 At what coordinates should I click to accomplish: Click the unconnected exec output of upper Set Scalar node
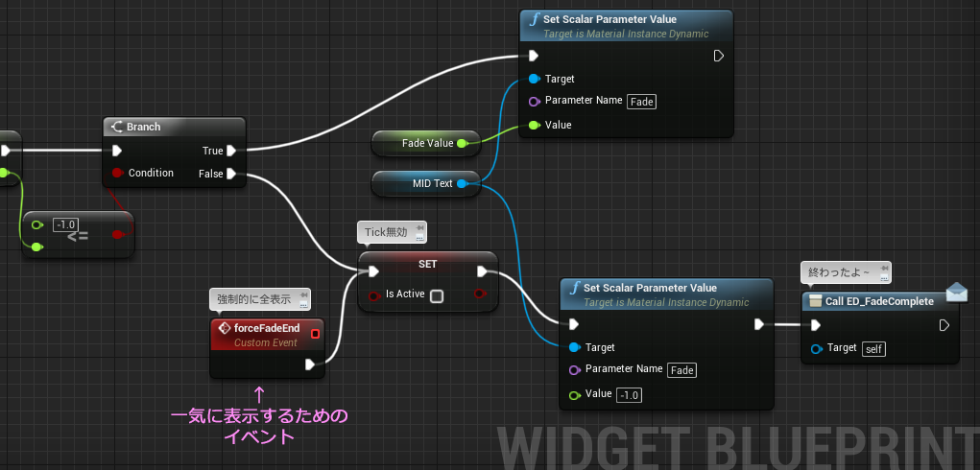[719, 57]
